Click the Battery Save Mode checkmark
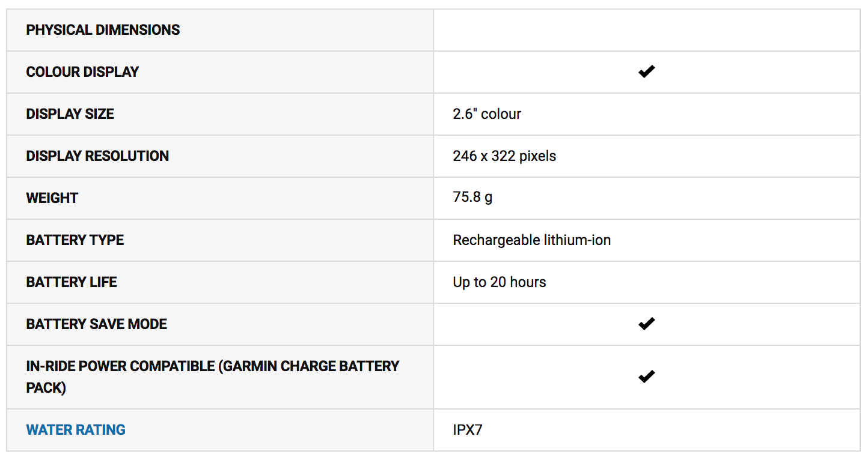The width and height of the screenshot is (868, 460). [x=646, y=324]
